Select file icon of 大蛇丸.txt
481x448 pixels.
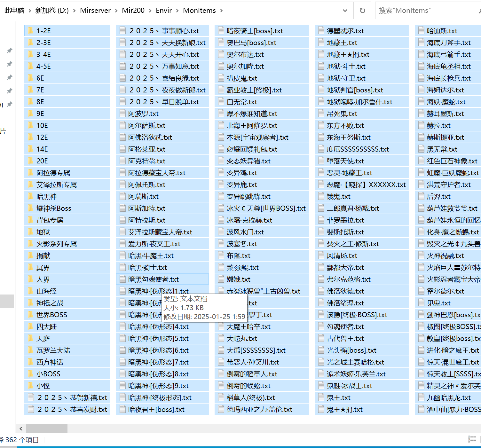tap(221, 338)
